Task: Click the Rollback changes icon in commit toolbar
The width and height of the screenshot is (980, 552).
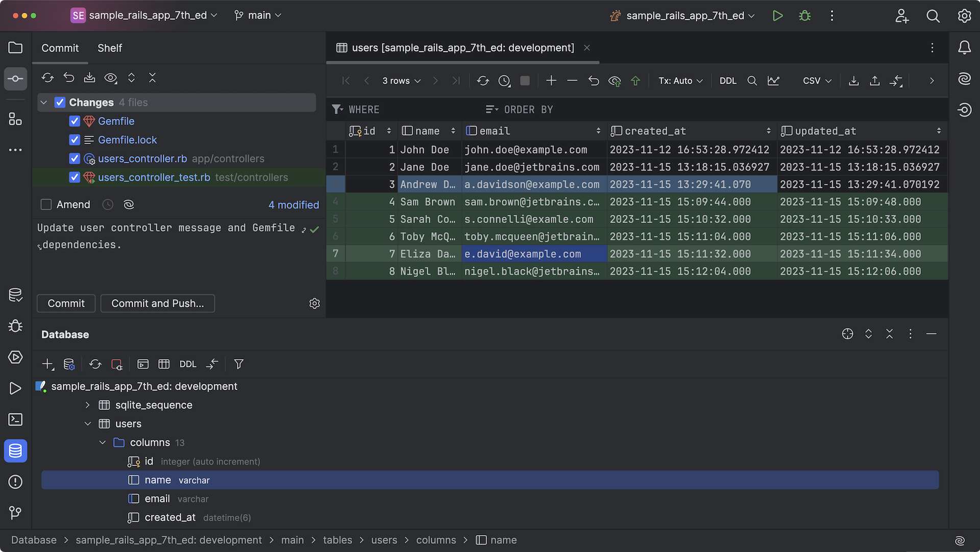Action: 69,78
